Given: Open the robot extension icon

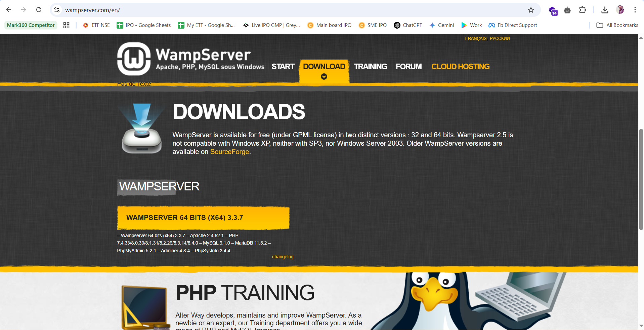Looking at the screenshot, I should 567,10.
